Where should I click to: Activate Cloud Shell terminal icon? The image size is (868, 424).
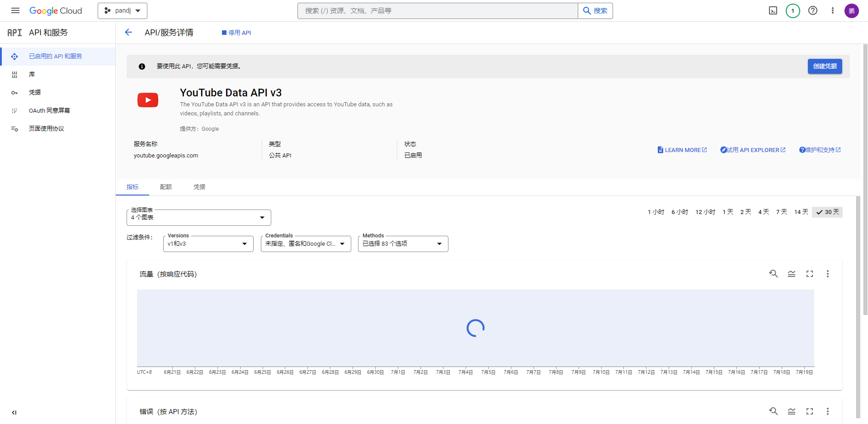pos(773,10)
